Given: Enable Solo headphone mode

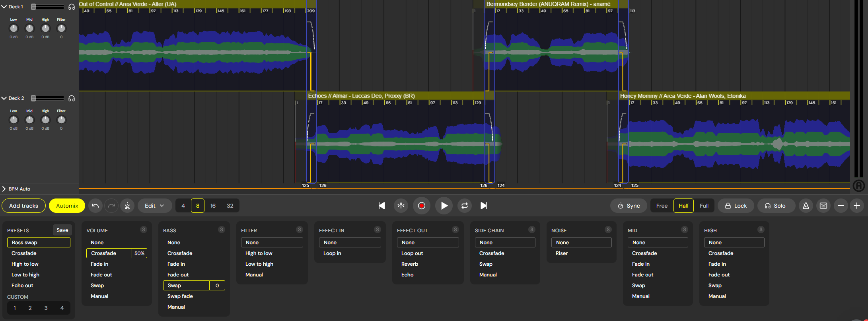Looking at the screenshot, I should 775,206.
